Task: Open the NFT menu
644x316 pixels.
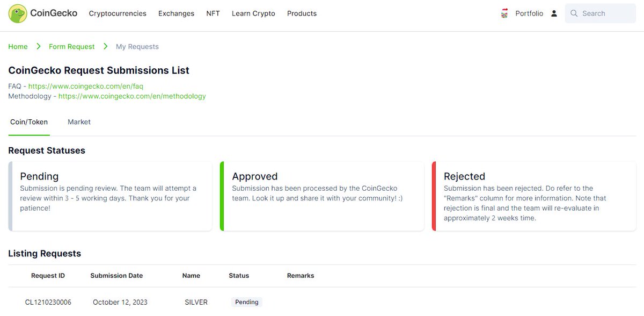Action: (213, 13)
